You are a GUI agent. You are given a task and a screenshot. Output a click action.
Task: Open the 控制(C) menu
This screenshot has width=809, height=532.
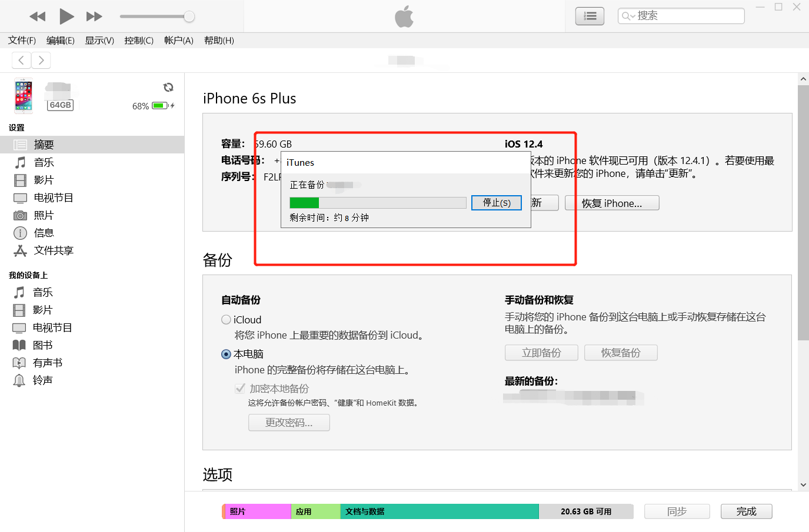click(x=139, y=41)
